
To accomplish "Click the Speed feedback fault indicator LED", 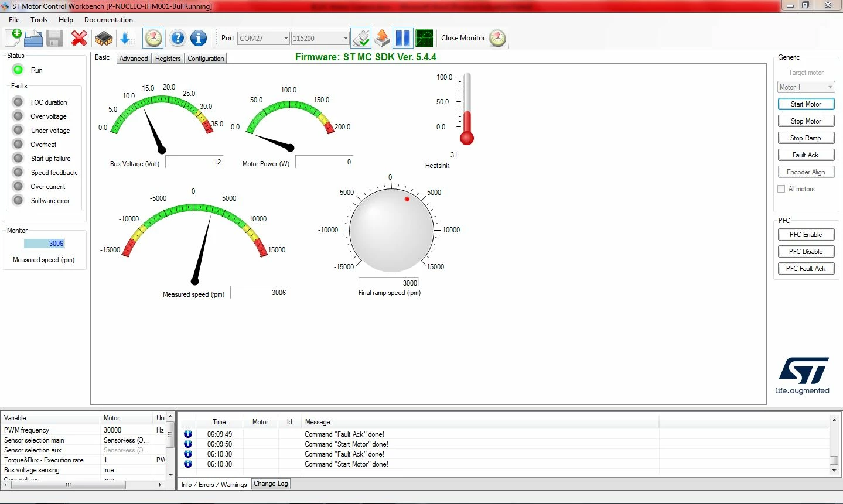I will point(18,172).
